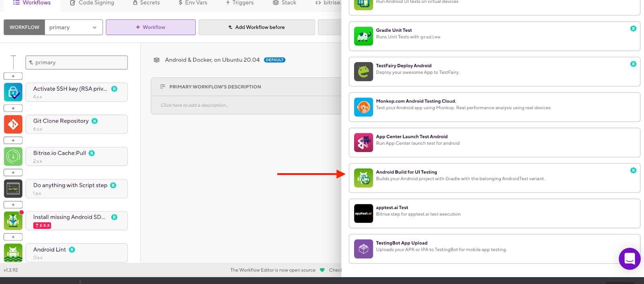Open the primary workflow dropdown
Screen dimensions: 644x284
[x=74, y=27]
